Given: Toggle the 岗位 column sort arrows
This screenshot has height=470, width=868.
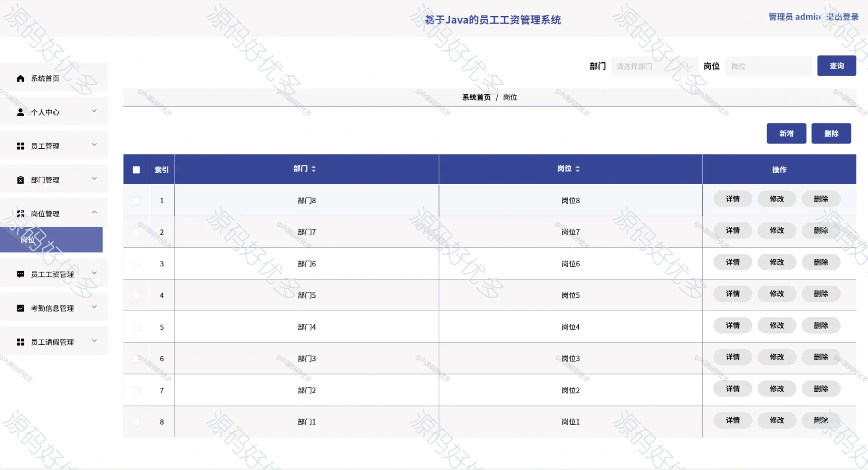Looking at the screenshot, I should click(x=578, y=168).
